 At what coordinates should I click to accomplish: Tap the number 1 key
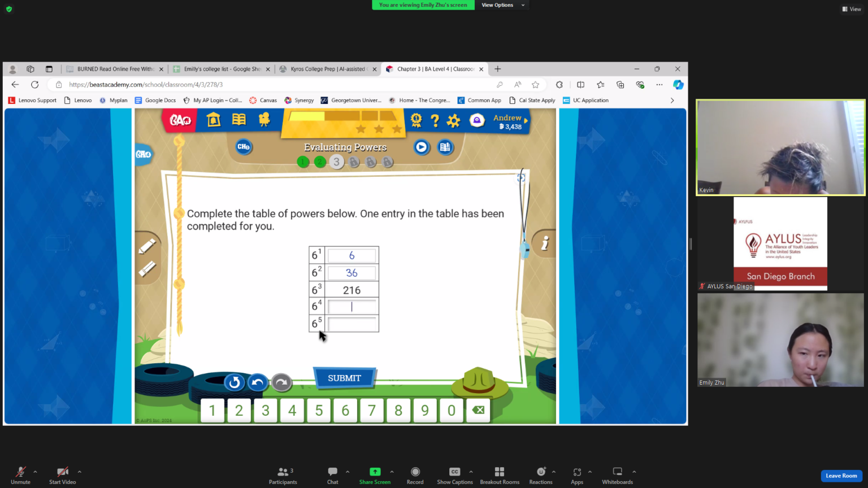(x=212, y=410)
